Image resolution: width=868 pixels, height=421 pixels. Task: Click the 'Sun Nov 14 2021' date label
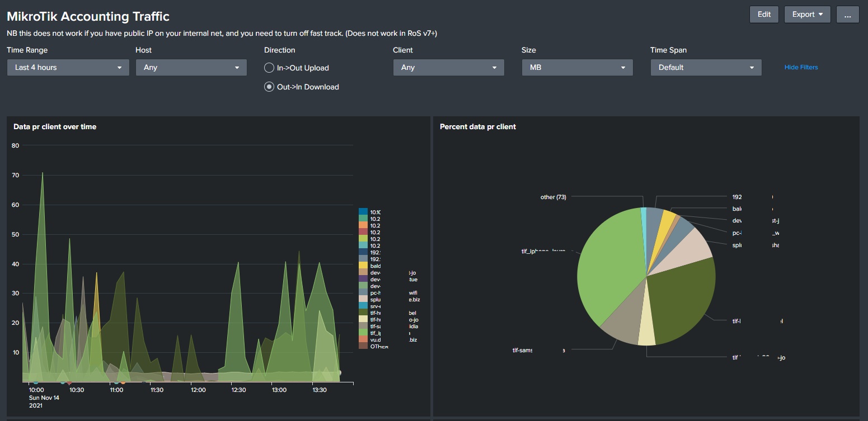pyautogui.click(x=44, y=401)
